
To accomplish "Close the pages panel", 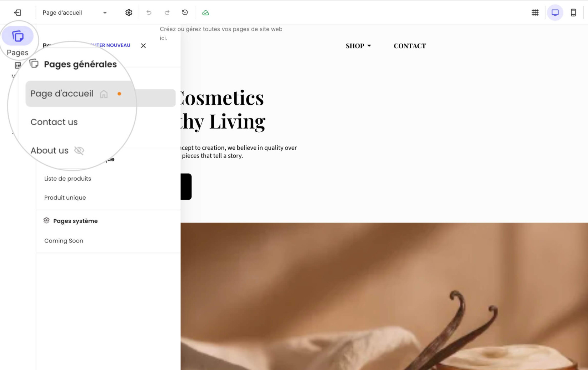I will coord(143,46).
